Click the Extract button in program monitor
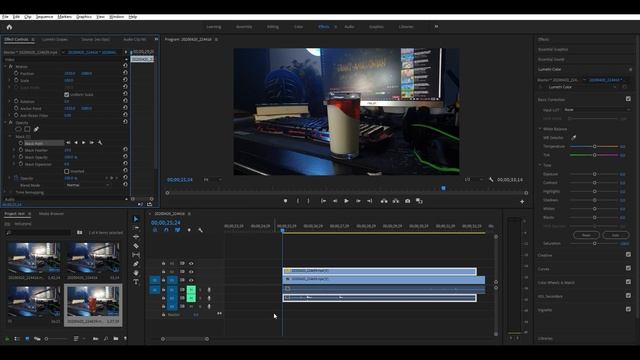 coord(396,201)
